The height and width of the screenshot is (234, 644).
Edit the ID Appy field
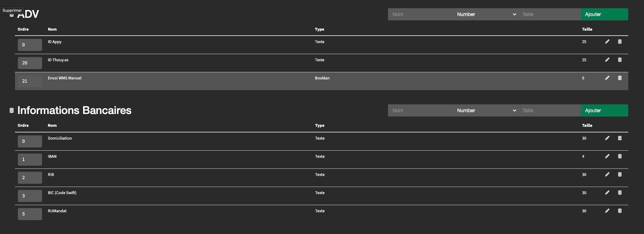coord(607,42)
